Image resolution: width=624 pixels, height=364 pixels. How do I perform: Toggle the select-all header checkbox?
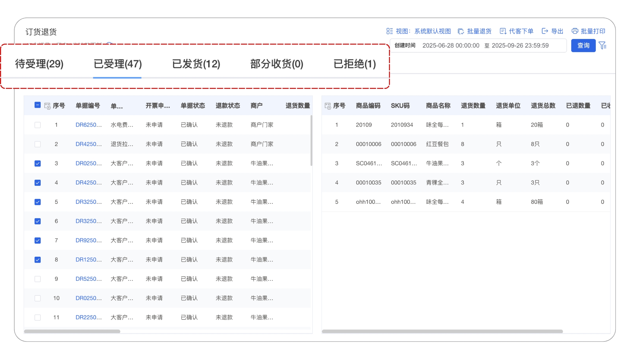pyautogui.click(x=37, y=105)
